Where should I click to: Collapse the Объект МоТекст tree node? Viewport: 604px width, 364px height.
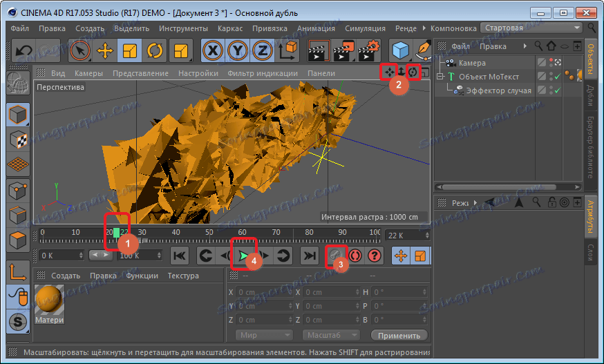point(440,77)
